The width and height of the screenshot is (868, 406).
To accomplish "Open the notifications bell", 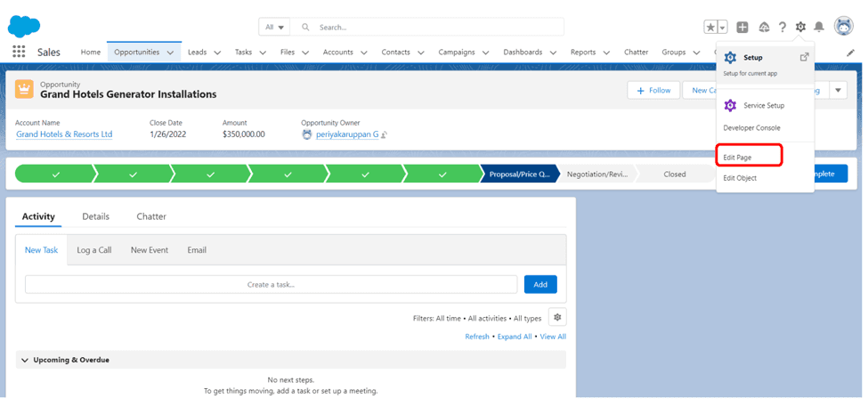I will 819,27.
